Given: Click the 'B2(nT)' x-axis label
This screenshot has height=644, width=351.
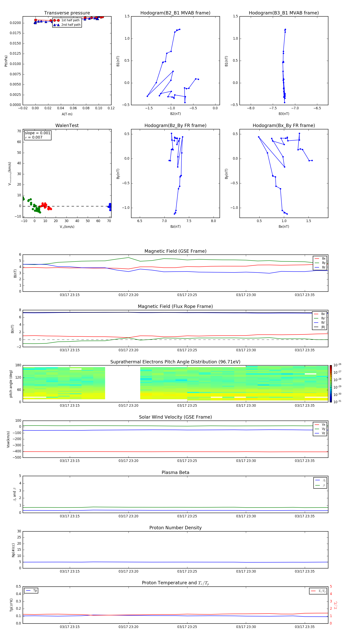Looking at the screenshot, I should tap(175, 114).
